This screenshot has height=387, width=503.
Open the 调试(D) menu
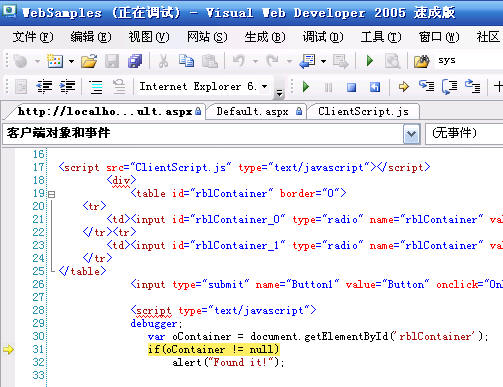tap(323, 37)
